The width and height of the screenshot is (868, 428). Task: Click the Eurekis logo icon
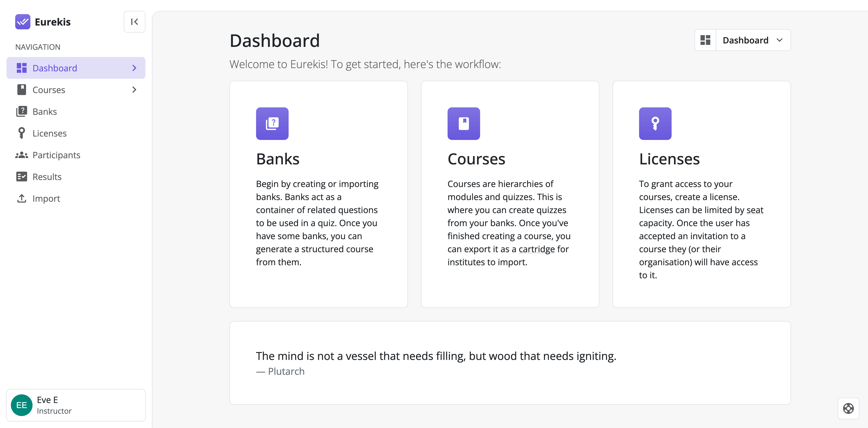point(23,22)
